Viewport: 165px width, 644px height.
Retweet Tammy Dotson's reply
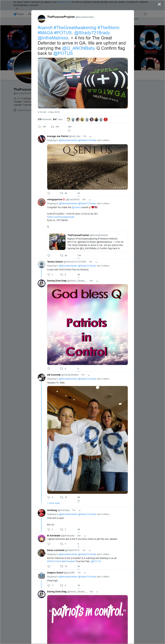pos(61,275)
